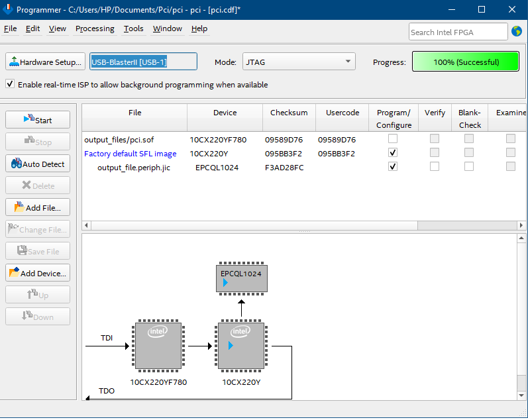Image resolution: width=528 pixels, height=420 pixels.
Task: Click usercode 09589D76 cell
Action: [337, 139]
